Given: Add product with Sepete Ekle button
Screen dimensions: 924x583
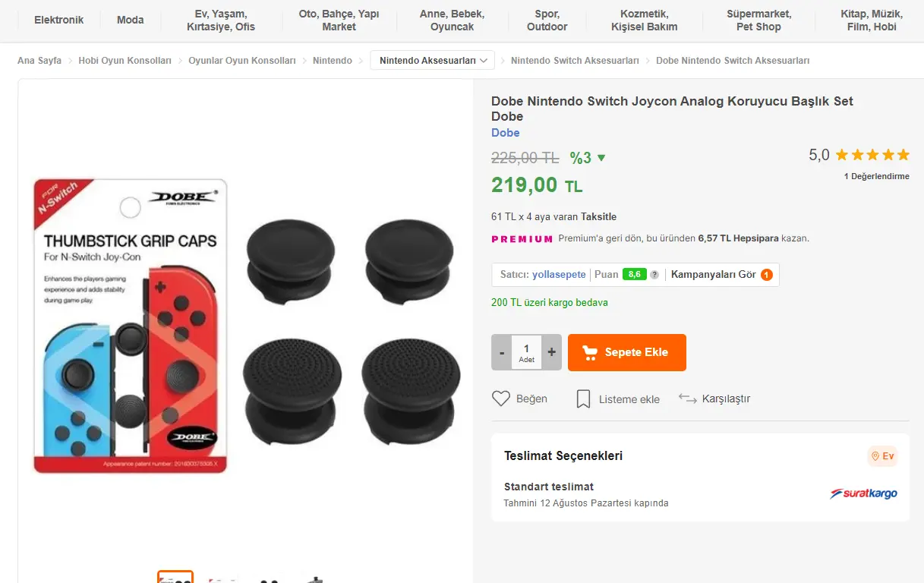Looking at the screenshot, I should (627, 352).
